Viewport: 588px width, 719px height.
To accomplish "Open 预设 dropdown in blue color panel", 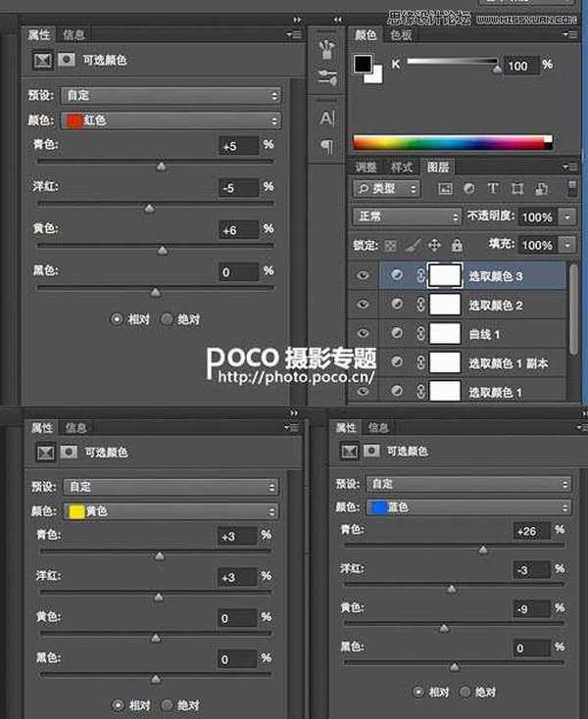I will [x=468, y=484].
